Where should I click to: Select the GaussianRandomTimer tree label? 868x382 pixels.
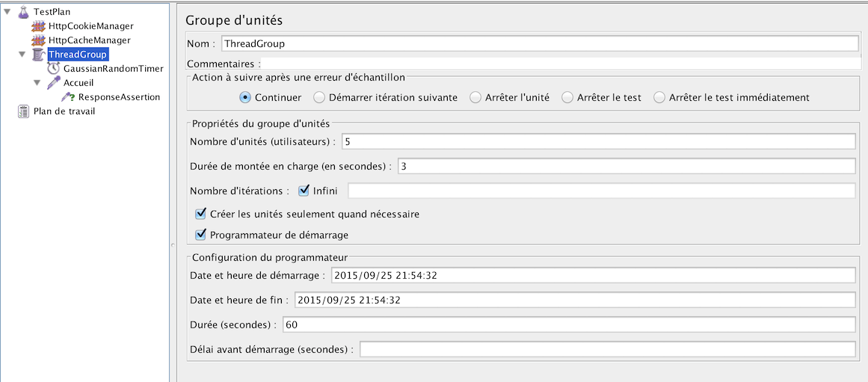(x=113, y=69)
